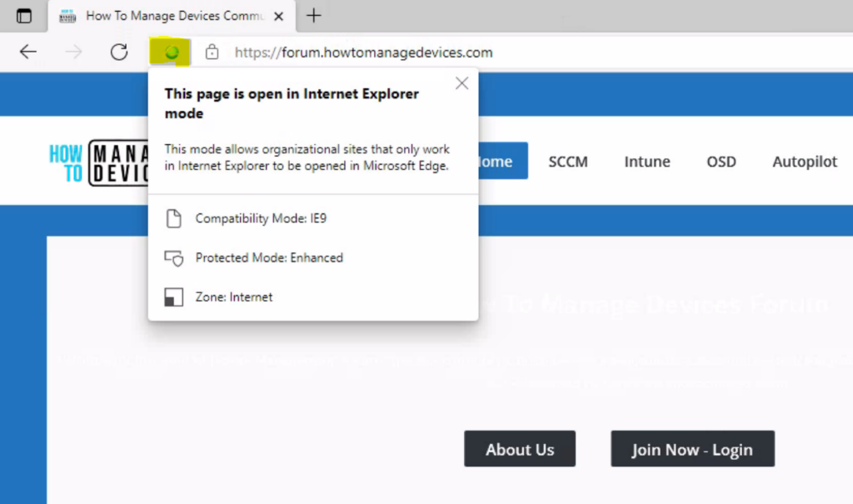Close the Internet Explorer mode popup
The width and height of the screenshot is (853, 504).
pos(461,83)
